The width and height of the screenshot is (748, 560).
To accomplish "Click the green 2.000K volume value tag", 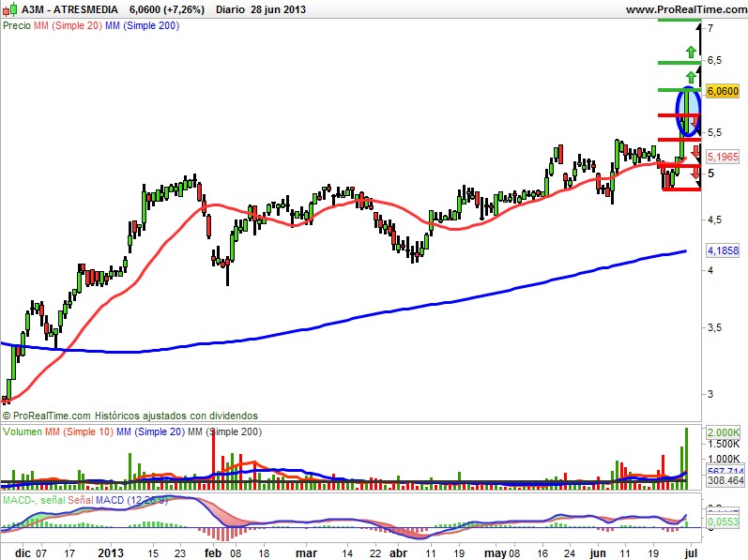I will [x=724, y=432].
